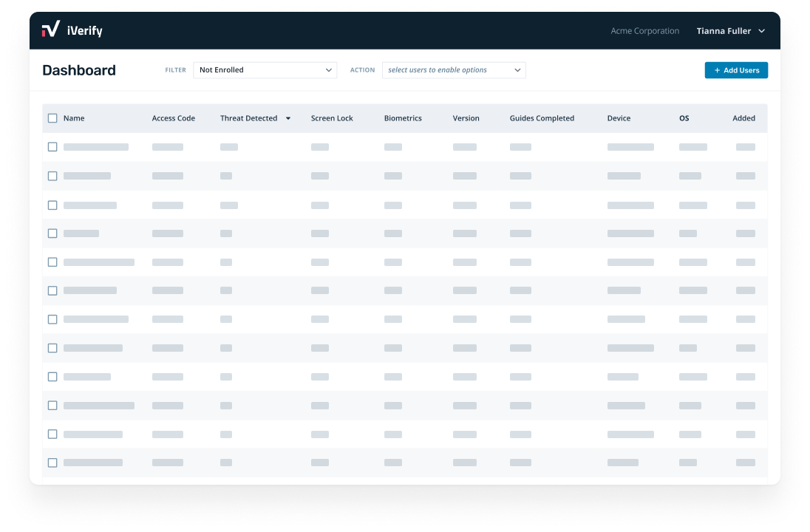Expand the select users action dropdown

coord(454,70)
